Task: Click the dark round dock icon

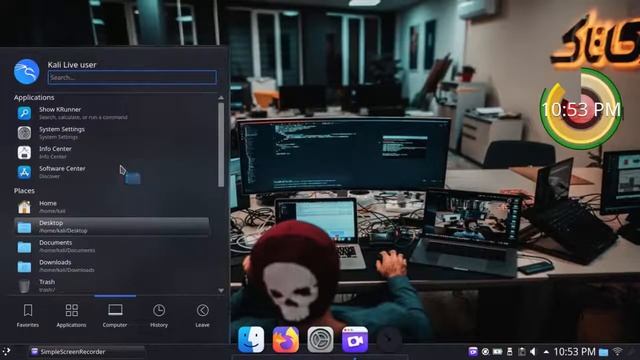Action: [x=389, y=339]
